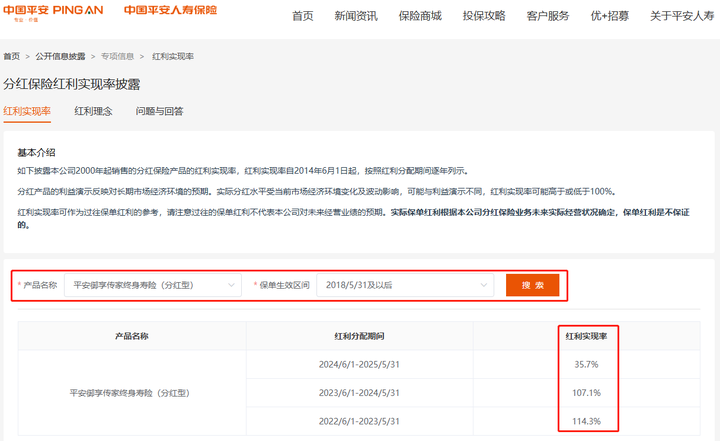Open 关于平安人寿 in navigation bar
The width and height of the screenshot is (720, 441).
coord(684,16)
